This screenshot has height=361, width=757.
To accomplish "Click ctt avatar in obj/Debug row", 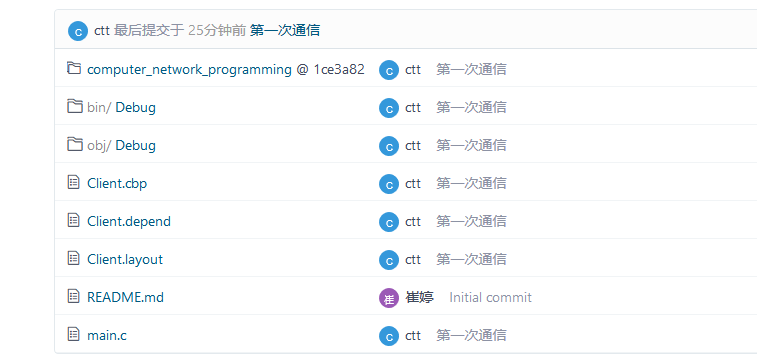I will [389, 146].
